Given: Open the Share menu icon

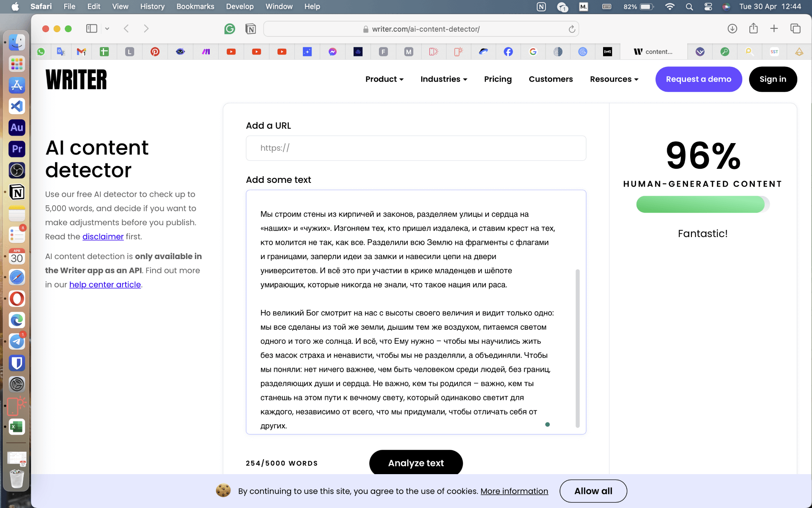Looking at the screenshot, I should click(753, 28).
